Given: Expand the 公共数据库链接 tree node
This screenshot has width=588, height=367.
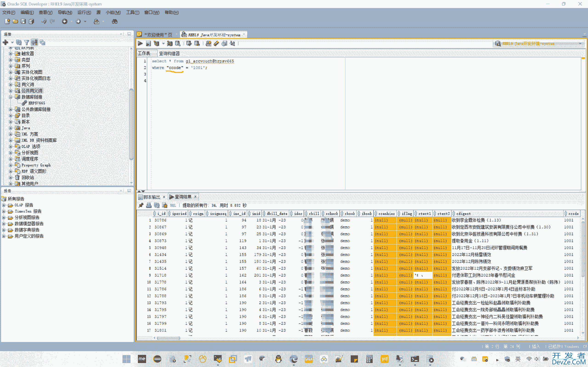Looking at the screenshot, I should 10,109.
